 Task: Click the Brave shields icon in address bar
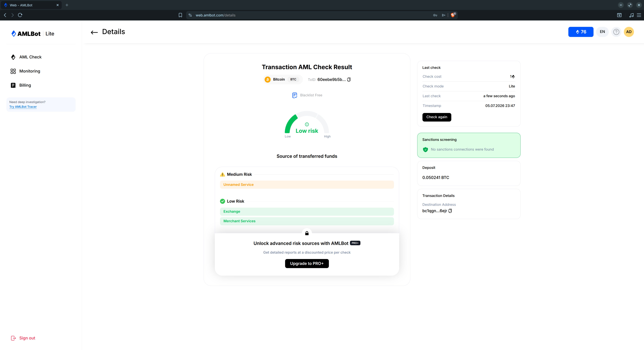[453, 15]
